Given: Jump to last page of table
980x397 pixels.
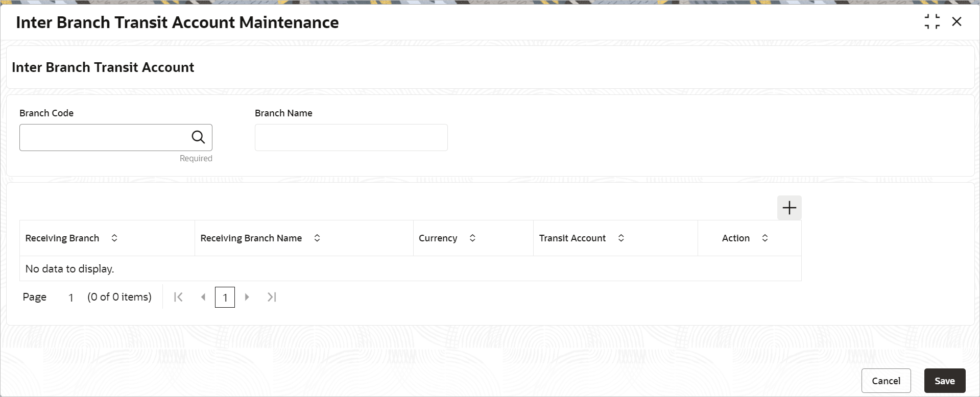Looking at the screenshot, I should point(272,297).
